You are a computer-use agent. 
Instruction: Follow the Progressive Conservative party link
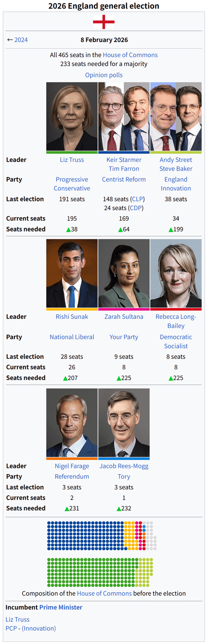tap(72, 184)
